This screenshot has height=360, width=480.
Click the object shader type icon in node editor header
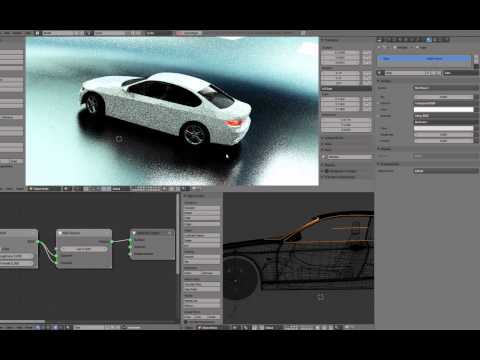pyautogui.click(x=55, y=327)
